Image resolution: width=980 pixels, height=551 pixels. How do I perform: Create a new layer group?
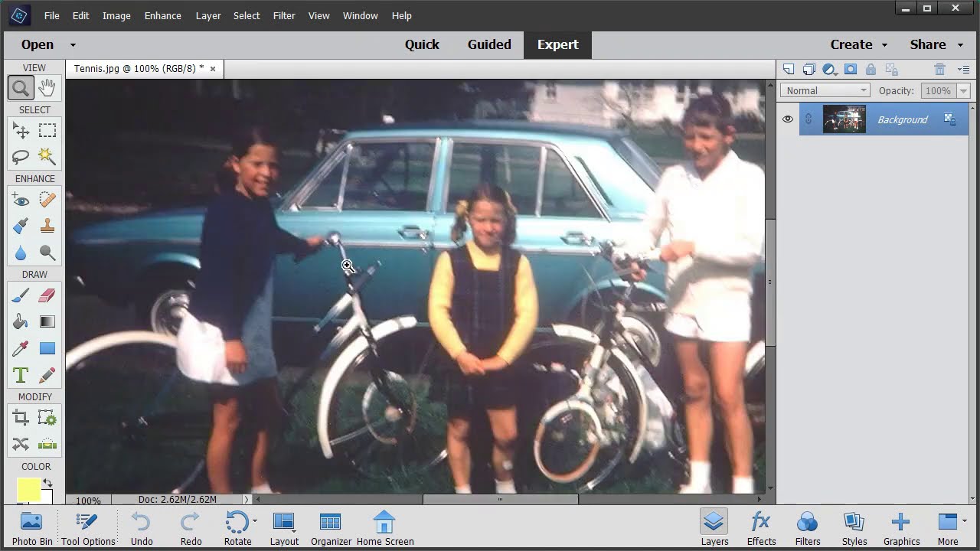click(809, 69)
